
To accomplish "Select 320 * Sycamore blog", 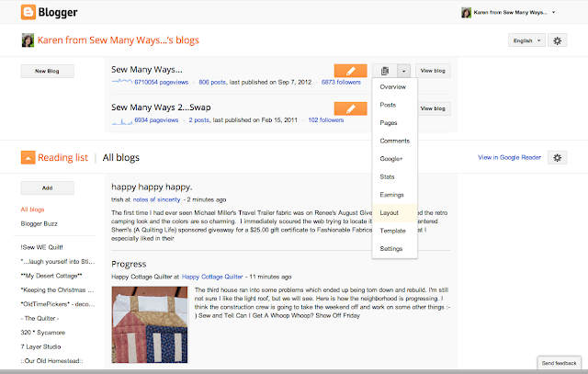I will pyautogui.click(x=43, y=333).
